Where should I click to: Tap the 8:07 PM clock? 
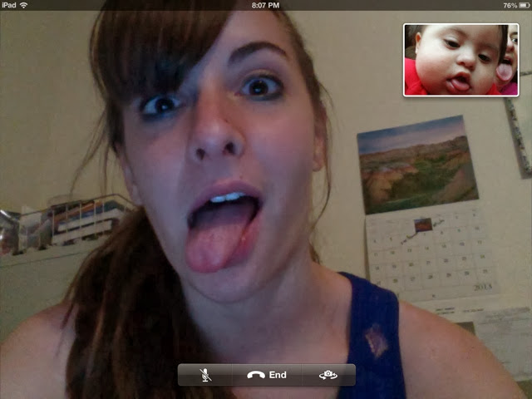click(x=266, y=6)
